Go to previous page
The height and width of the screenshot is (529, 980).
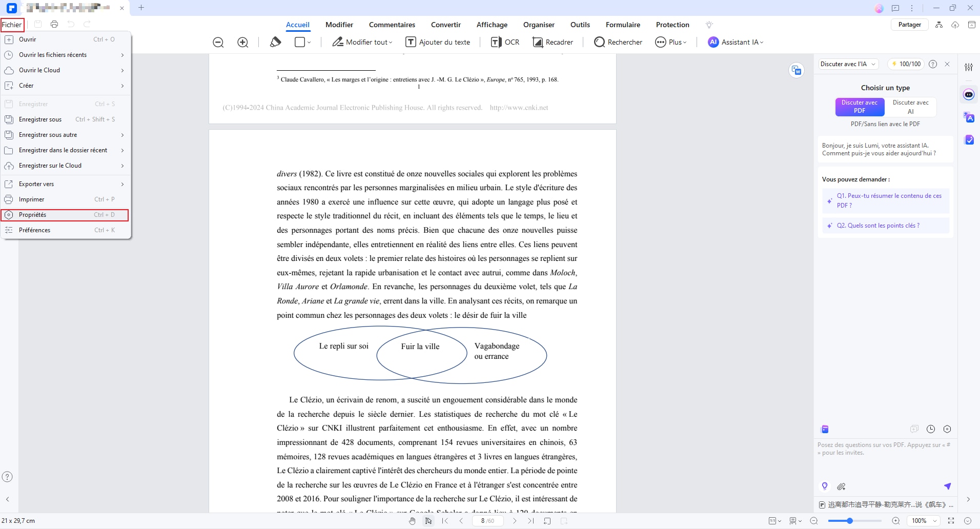coord(461,521)
